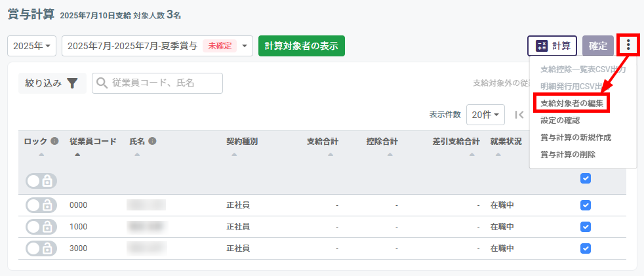Toggle lock for employee 1000
Viewport: 644px width, 276px height.
(x=41, y=227)
